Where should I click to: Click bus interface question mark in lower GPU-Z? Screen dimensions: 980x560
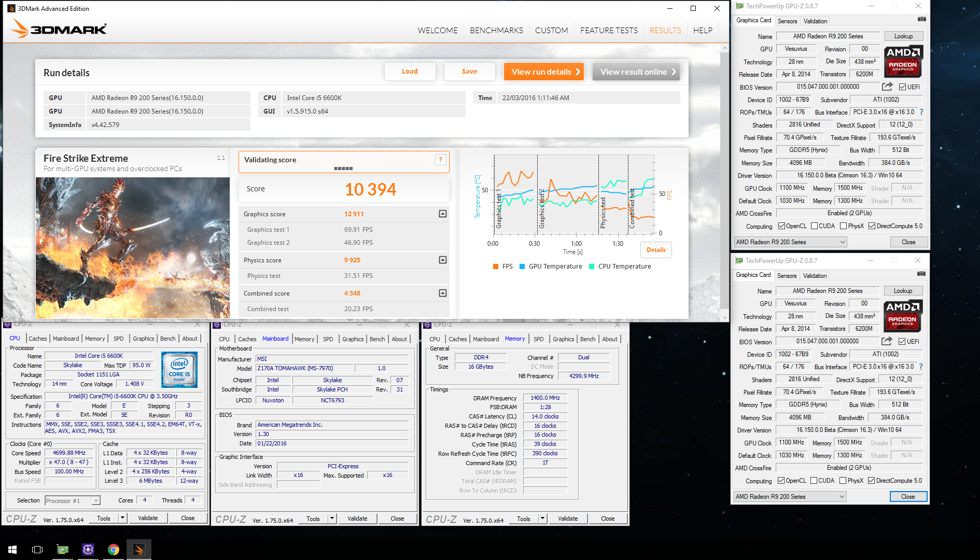(x=921, y=367)
